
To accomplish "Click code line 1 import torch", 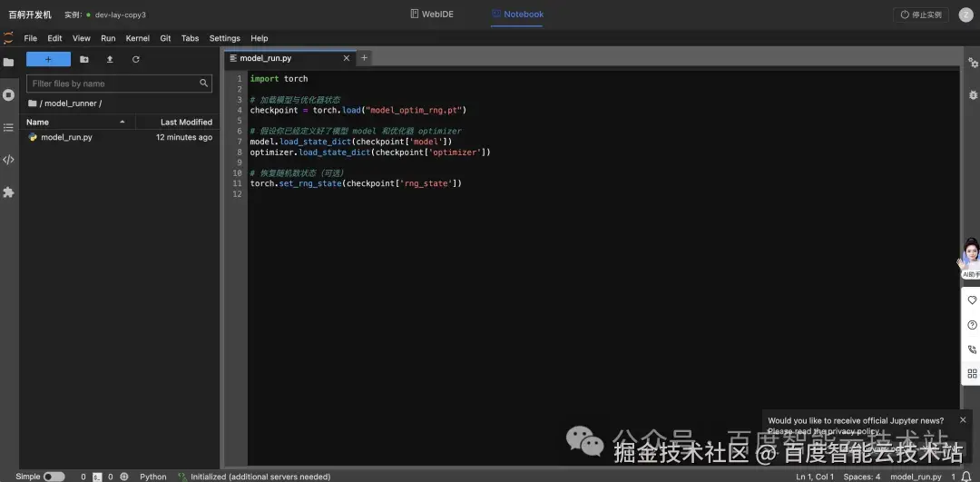I will coord(279,79).
